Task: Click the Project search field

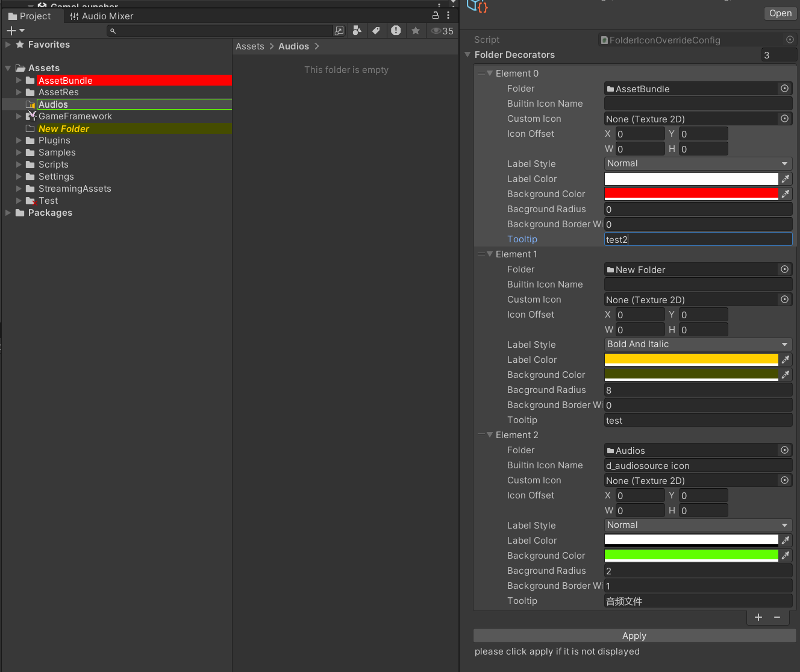Action: pos(220,31)
